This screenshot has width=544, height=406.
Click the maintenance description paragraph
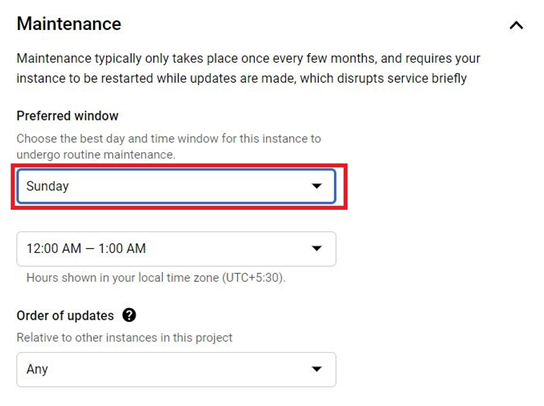click(x=248, y=68)
